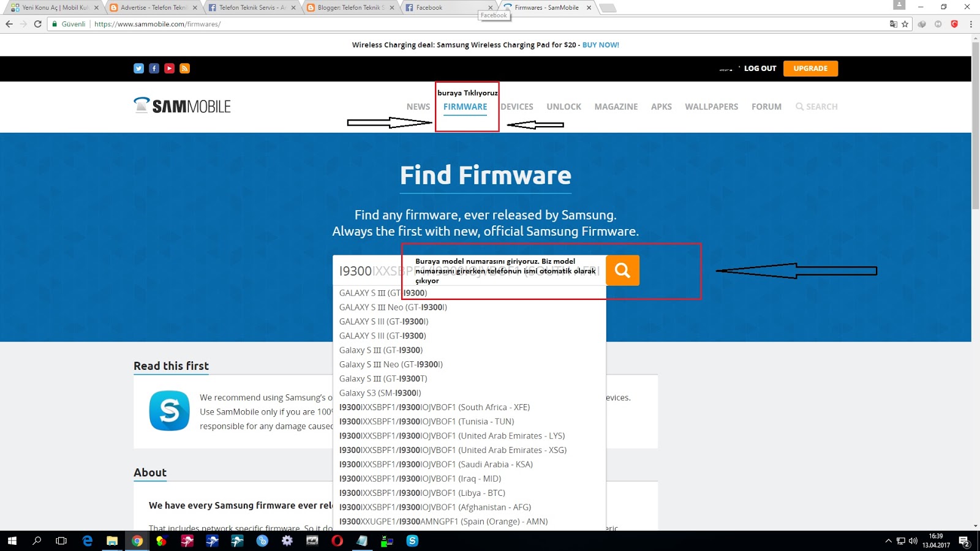This screenshot has height=551, width=980.
Task: Switch to the Blogger: Telefon Teknik tab
Action: 350,7
